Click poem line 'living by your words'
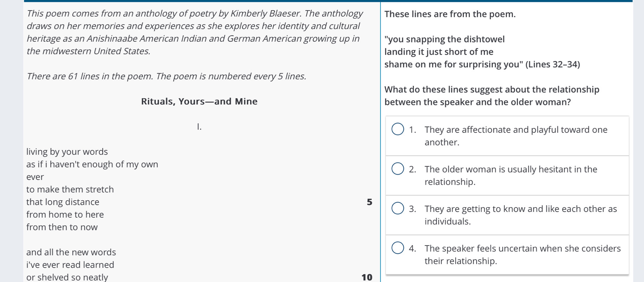 (x=67, y=151)
